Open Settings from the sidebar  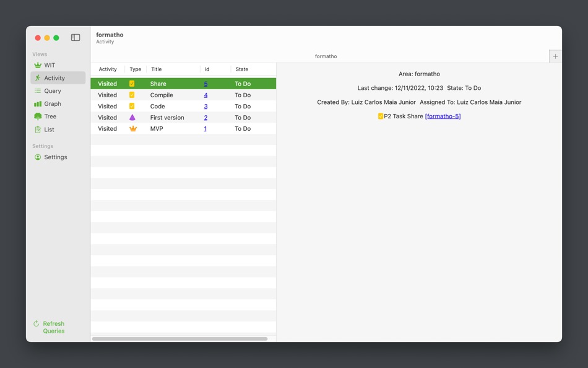(58, 157)
